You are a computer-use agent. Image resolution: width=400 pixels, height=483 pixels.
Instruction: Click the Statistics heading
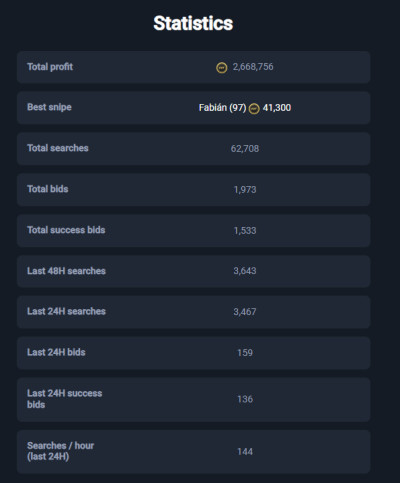(193, 23)
